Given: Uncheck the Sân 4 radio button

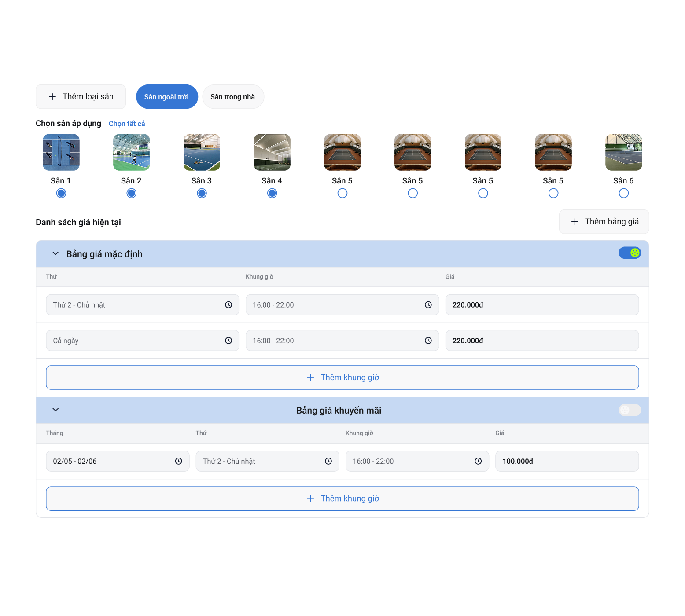Looking at the screenshot, I should tap(272, 193).
